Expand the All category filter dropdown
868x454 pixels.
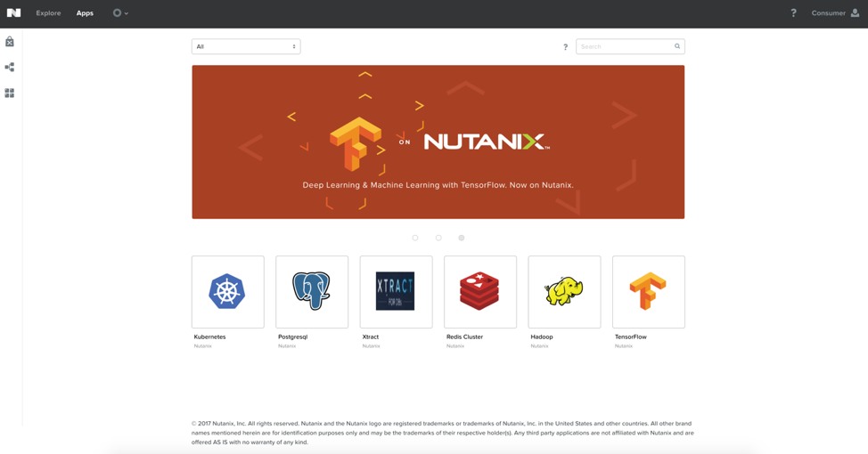tap(246, 46)
